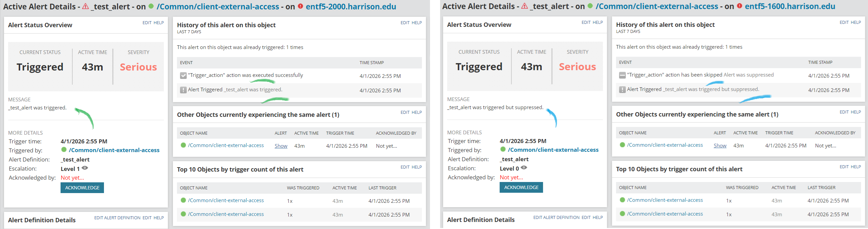Click HELP on Other Objects widget, entf5-1600
The image size is (868, 229).
pos(856,112)
